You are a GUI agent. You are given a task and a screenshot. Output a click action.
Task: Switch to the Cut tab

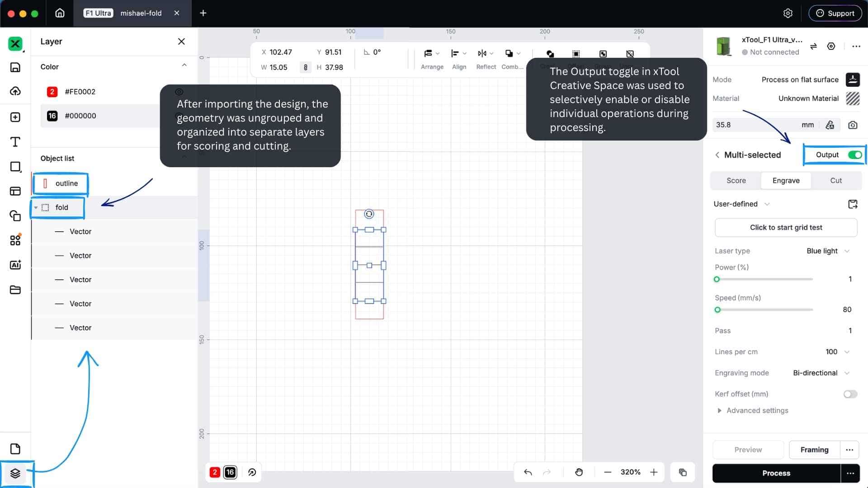pos(836,180)
